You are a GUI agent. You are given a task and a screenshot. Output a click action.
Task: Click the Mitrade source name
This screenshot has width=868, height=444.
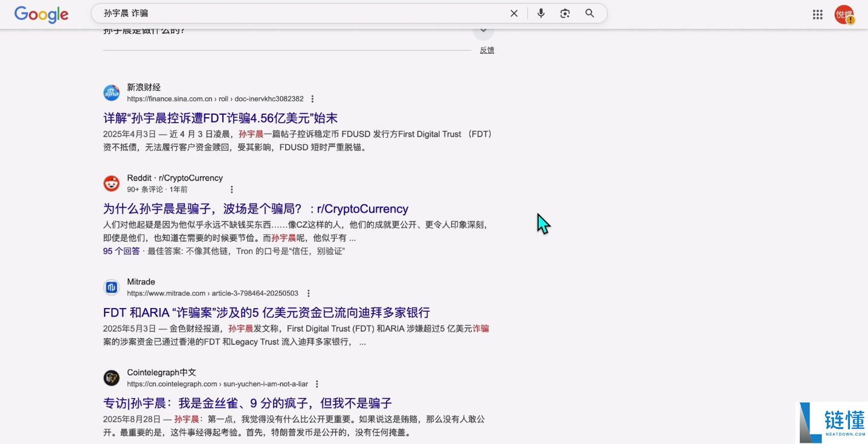(x=141, y=282)
